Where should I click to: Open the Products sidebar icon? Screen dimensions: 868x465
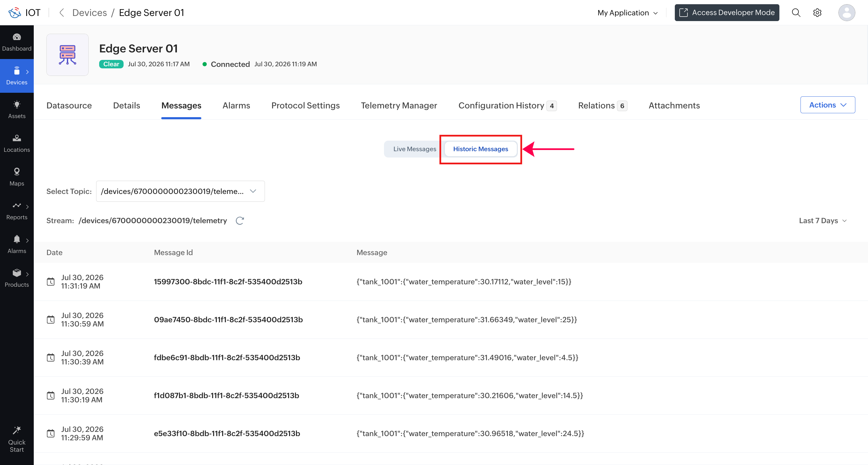(x=17, y=273)
